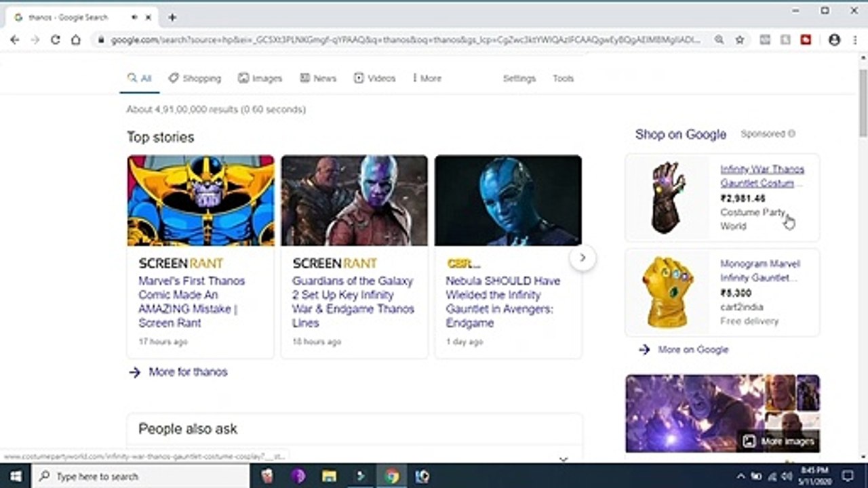Open Marvel's First Thanos Comic story headline
The height and width of the screenshot is (488, 868).
(x=192, y=302)
